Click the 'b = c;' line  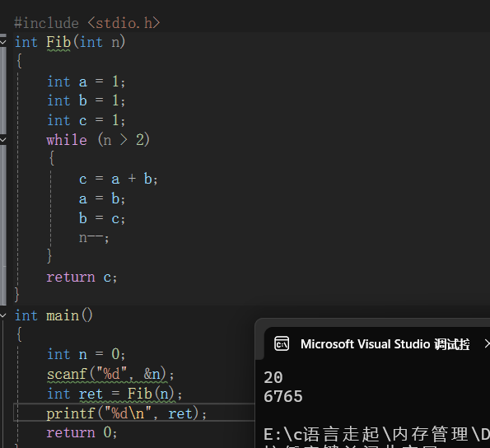pyautogui.click(x=102, y=218)
